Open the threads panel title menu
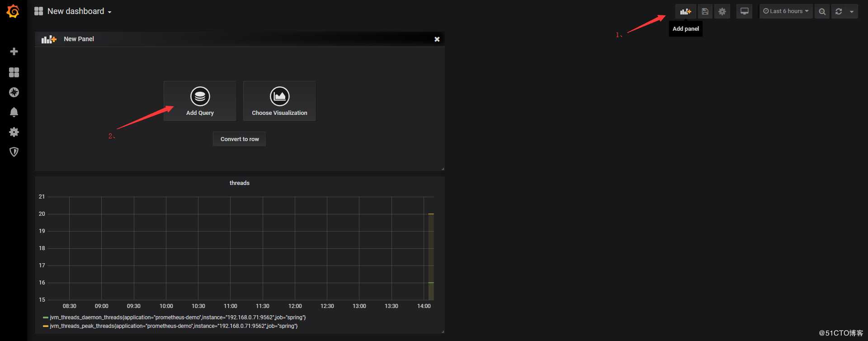Screen dimensions: 868x341 [x=239, y=183]
